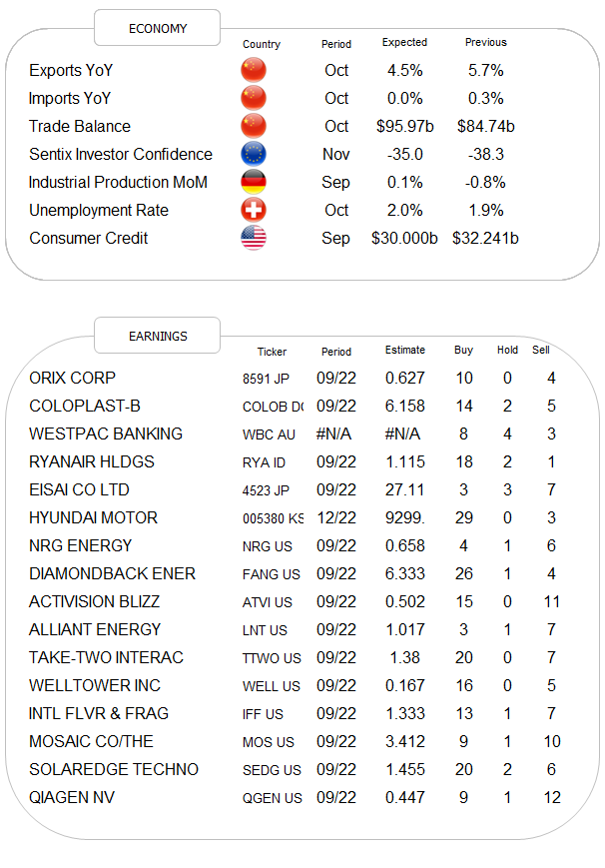Click the Buy column header
605x868 pixels.
pyautogui.click(x=463, y=350)
